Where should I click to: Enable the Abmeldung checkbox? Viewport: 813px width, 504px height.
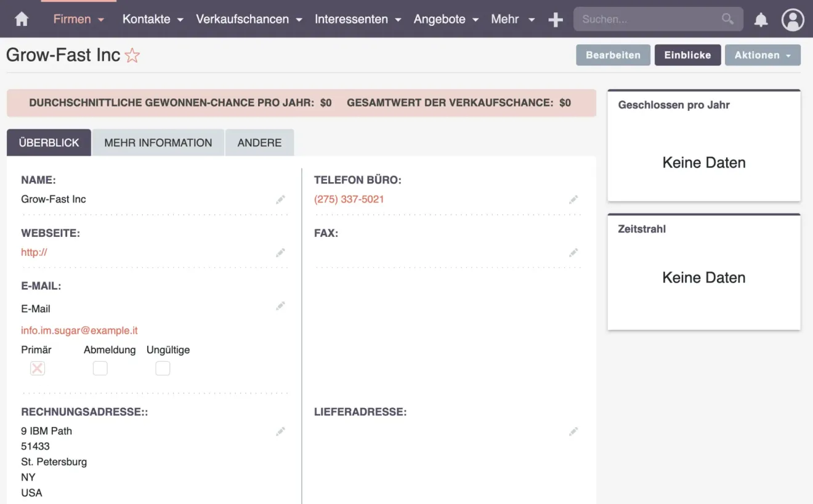[x=100, y=367]
